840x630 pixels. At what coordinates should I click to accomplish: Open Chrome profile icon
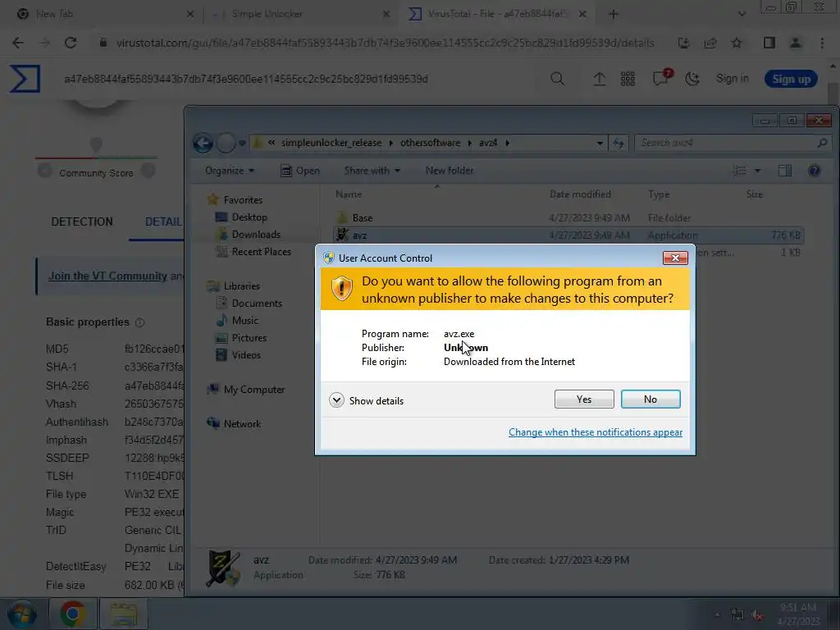[796, 43]
